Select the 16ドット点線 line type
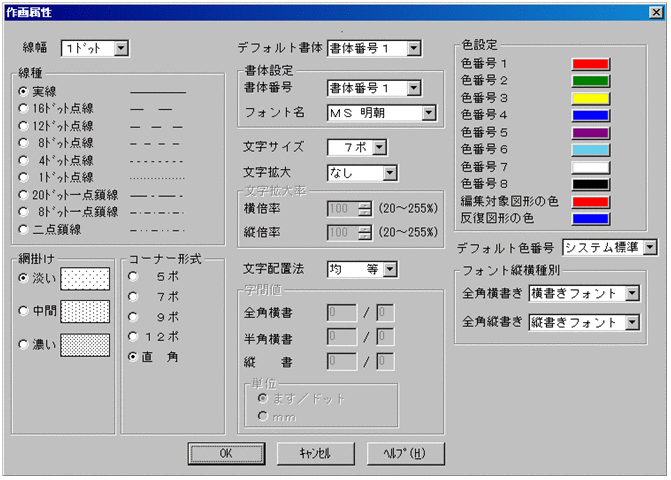This screenshot has width=671, height=480. (23, 109)
